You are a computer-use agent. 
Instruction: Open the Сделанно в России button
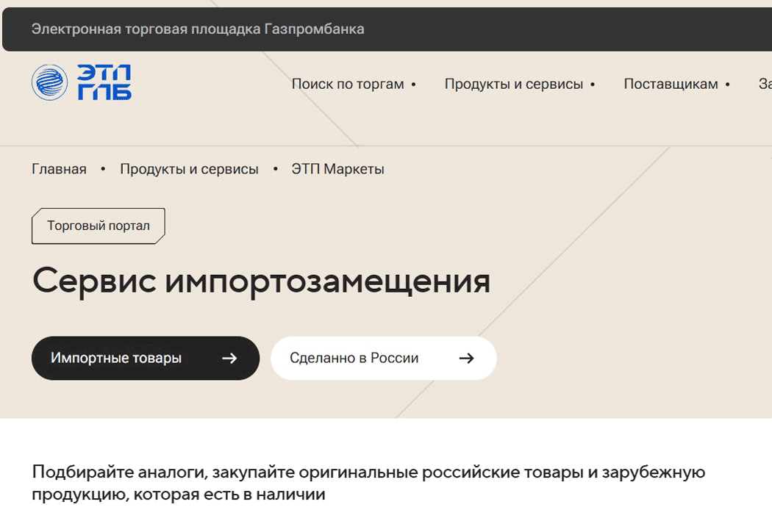coord(384,359)
